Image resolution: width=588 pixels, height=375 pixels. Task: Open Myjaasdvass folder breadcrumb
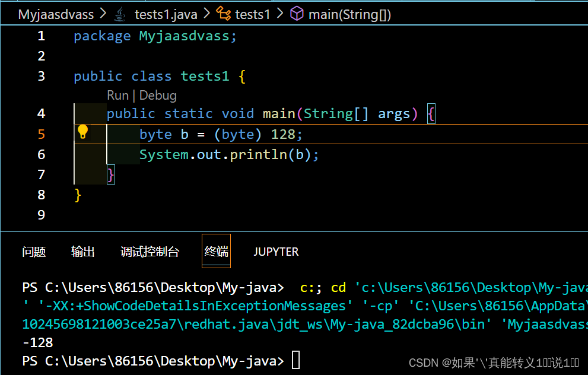pyautogui.click(x=56, y=15)
